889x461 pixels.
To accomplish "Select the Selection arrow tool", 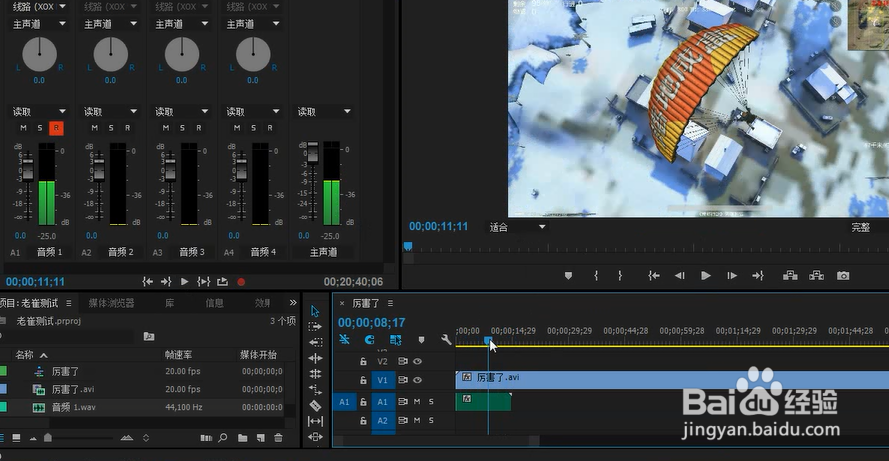I will tap(315, 311).
